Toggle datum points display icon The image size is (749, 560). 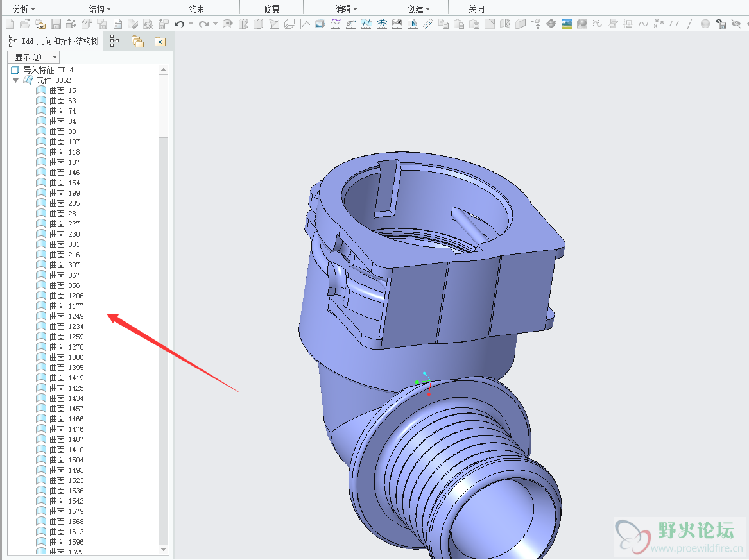659,23
